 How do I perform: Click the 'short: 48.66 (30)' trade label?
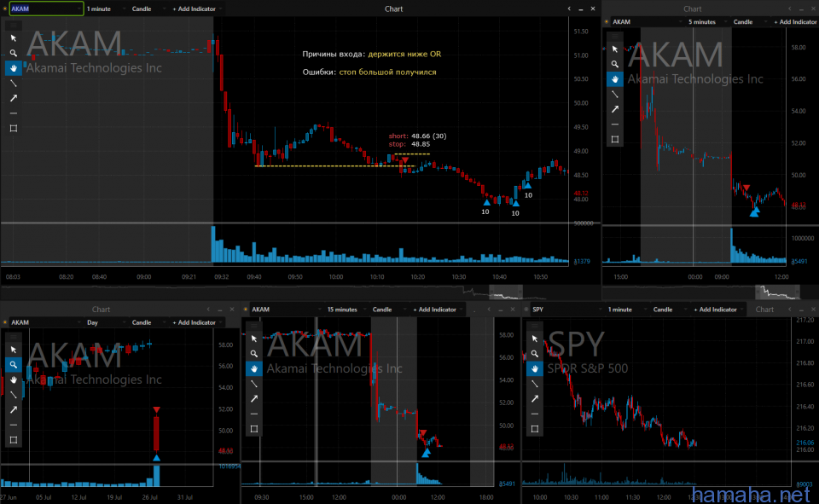click(417, 136)
